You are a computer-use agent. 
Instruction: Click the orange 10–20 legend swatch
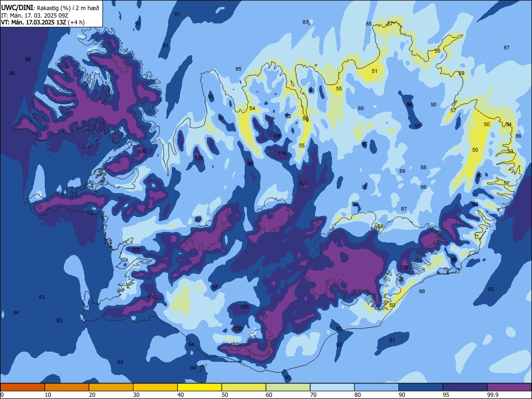(x=67, y=387)
